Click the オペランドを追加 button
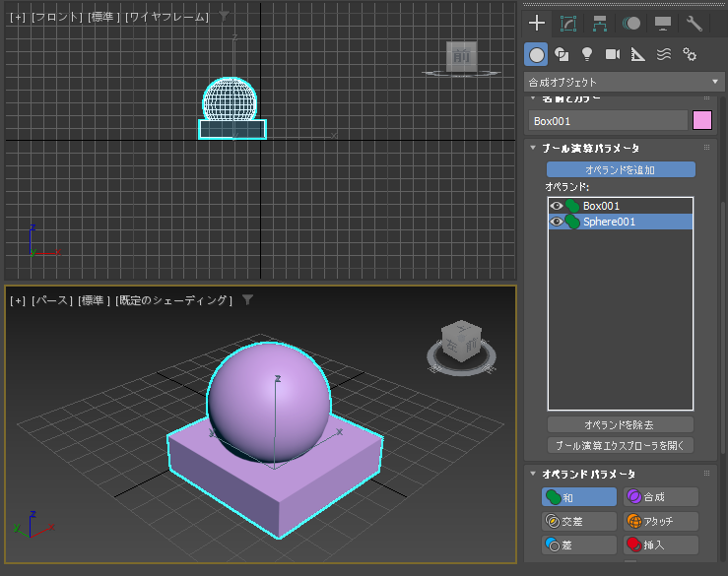The height and width of the screenshot is (576, 728). click(621, 170)
